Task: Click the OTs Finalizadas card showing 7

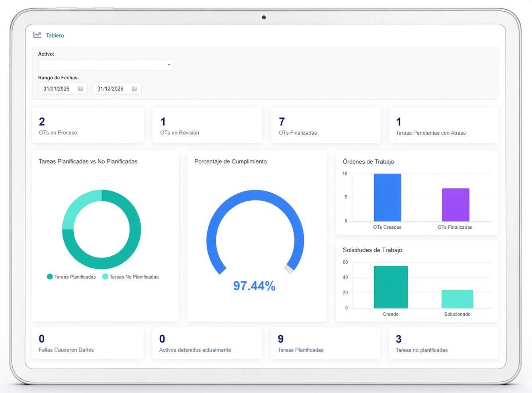Action: 325,125
